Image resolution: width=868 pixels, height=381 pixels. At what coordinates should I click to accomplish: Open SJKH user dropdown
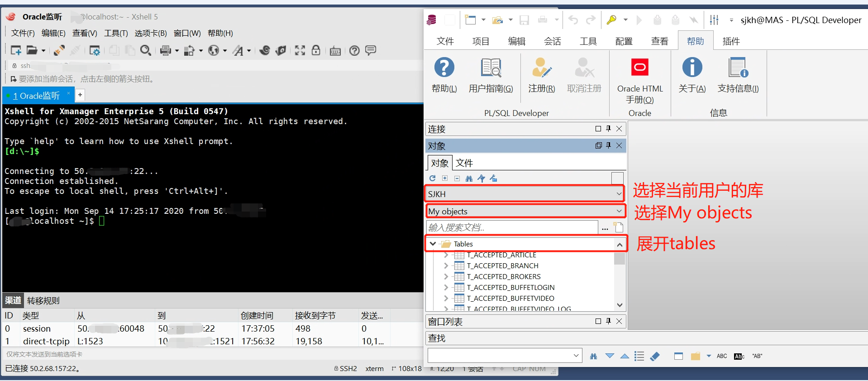(x=619, y=194)
